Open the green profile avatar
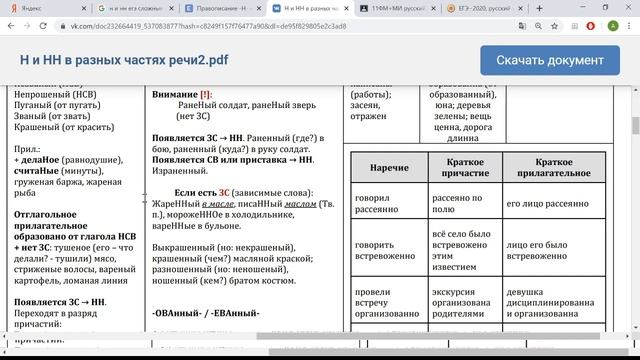640x360 pixels. (x=613, y=26)
